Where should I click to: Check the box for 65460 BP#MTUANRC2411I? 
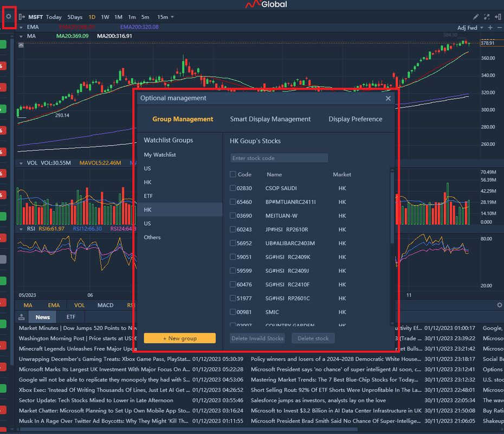coord(232,202)
